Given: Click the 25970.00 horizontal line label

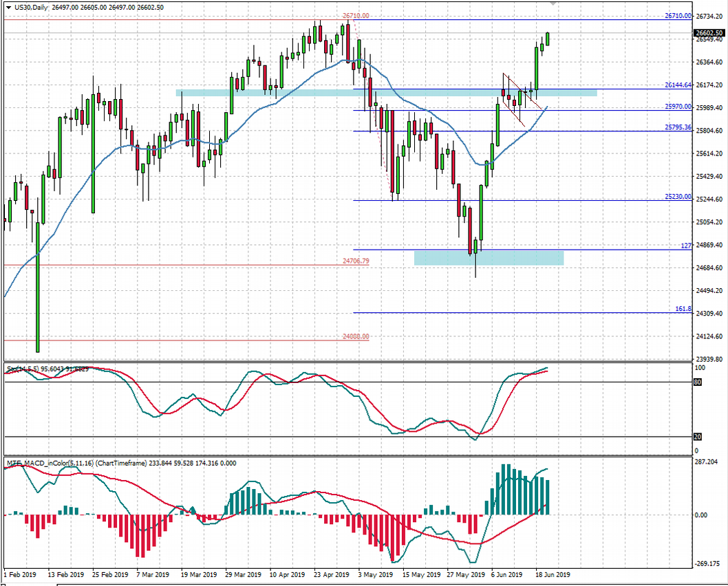Looking at the screenshot, I should [x=676, y=106].
